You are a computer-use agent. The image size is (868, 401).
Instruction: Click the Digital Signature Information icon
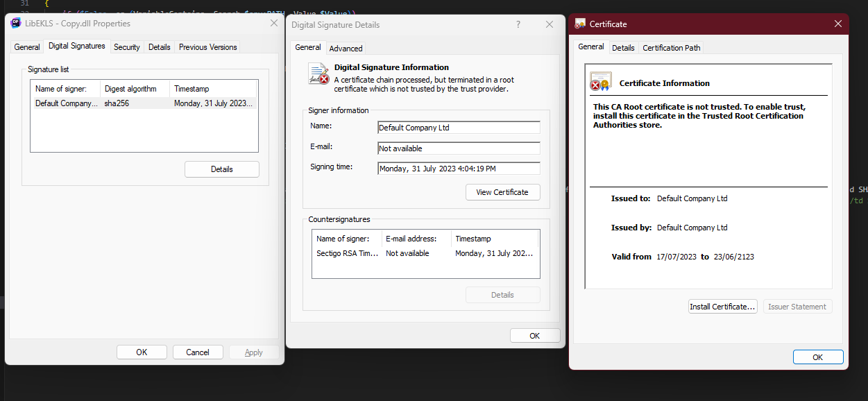tap(318, 74)
